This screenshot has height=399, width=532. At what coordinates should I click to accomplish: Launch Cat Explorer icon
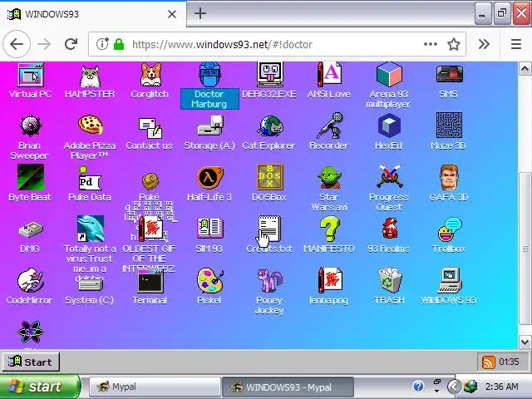click(269, 126)
